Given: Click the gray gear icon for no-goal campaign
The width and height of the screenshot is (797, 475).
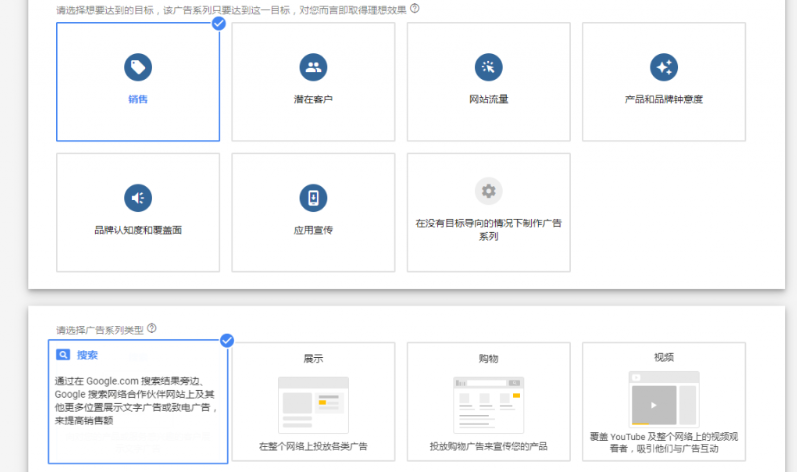Looking at the screenshot, I should (x=488, y=191).
